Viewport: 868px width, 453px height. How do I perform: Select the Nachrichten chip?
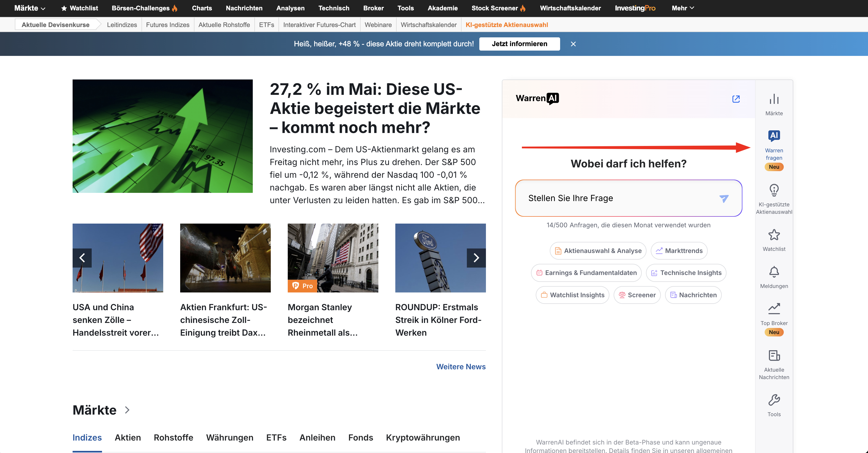click(693, 295)
